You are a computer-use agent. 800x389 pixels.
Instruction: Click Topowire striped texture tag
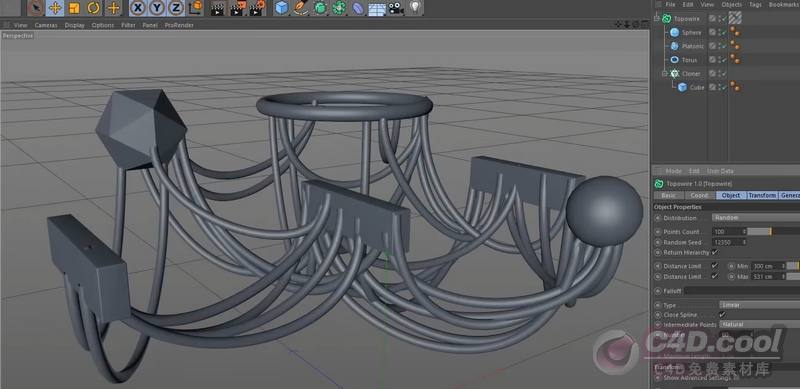pos(735,18)
